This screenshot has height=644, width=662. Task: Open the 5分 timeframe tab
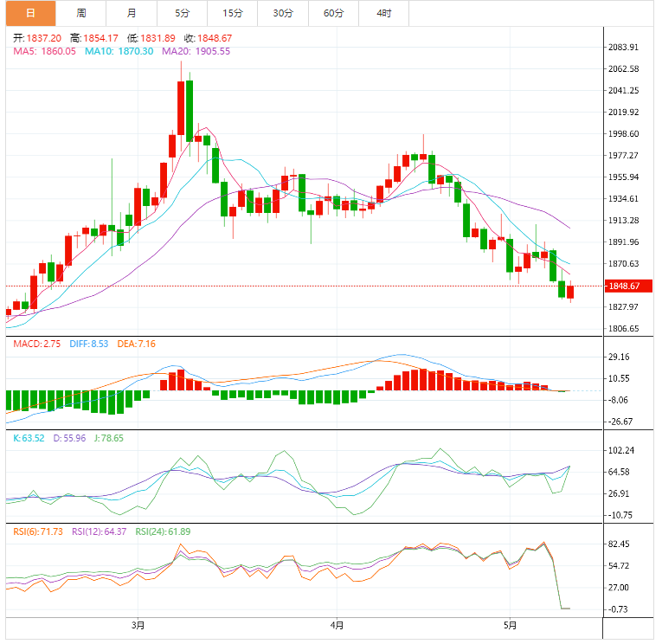(x=182, y=13)
